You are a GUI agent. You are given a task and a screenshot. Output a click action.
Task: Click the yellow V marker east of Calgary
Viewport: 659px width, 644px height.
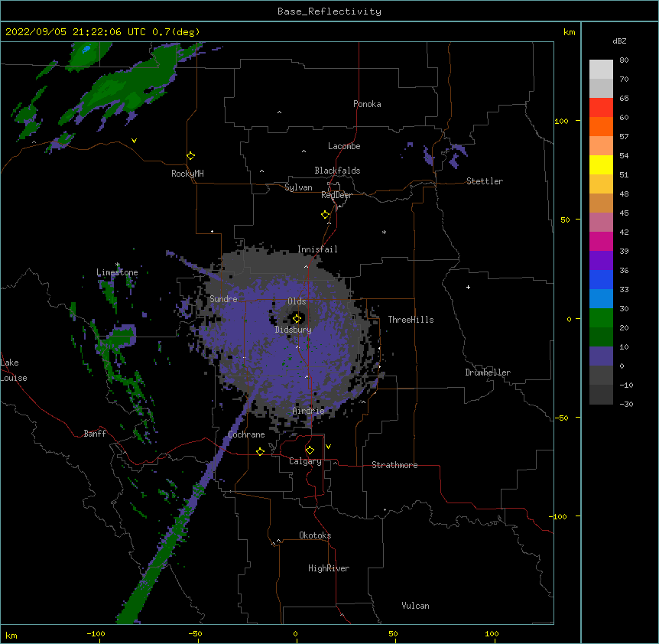point(328,447)
